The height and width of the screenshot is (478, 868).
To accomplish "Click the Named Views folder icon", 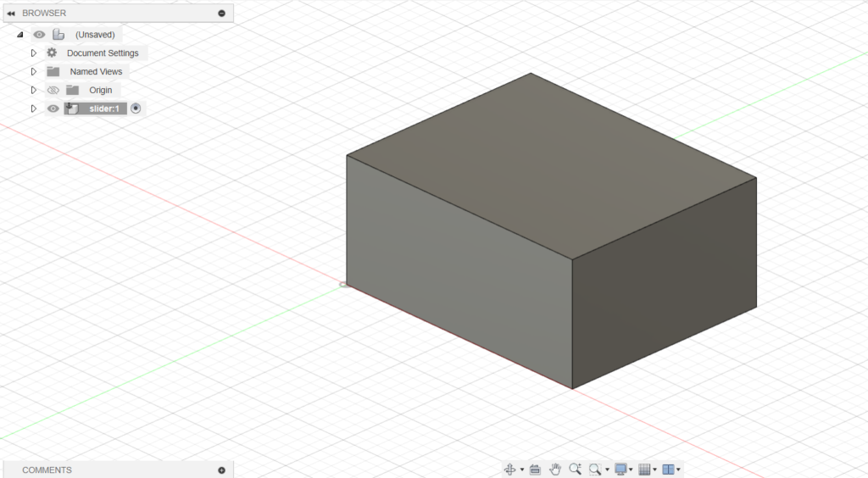I will (53, 71).
